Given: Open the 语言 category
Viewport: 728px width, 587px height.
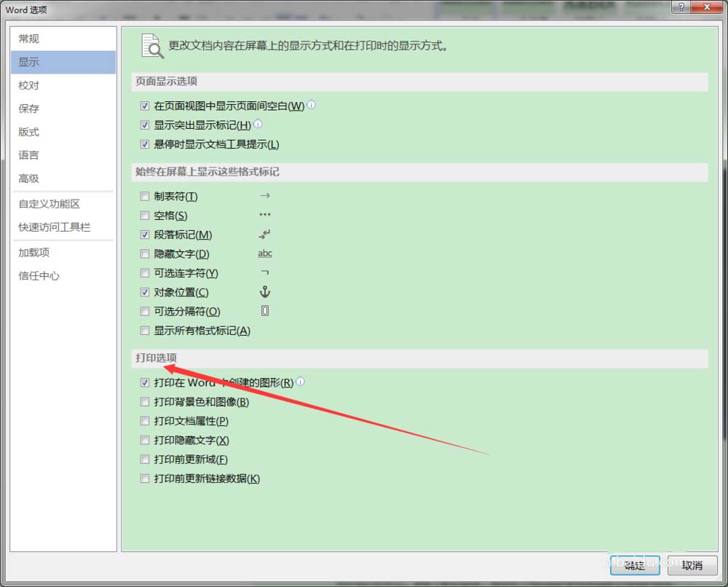Looking at the screenshot, I should click(63, 155).
